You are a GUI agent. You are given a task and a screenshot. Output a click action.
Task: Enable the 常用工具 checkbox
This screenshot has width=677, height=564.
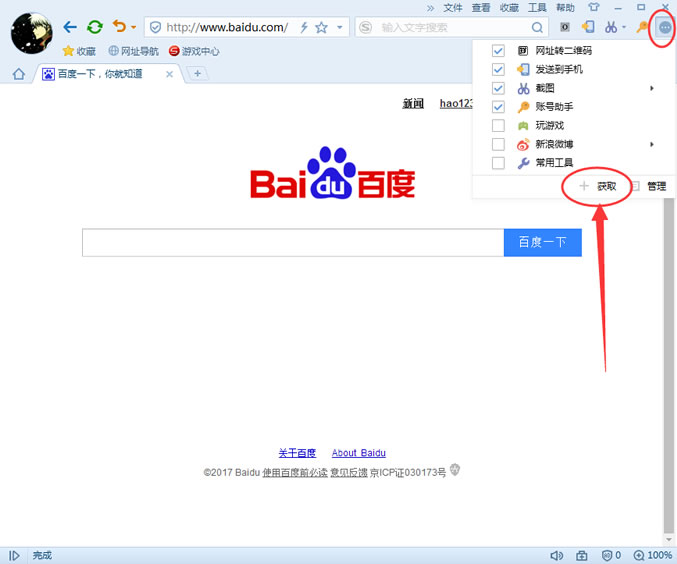(498, 163)
